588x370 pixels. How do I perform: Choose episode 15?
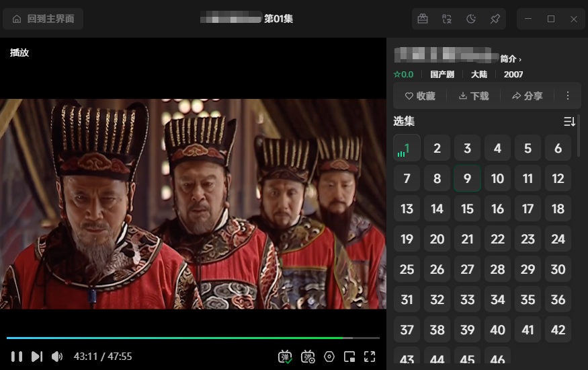(x=467, y=209)
